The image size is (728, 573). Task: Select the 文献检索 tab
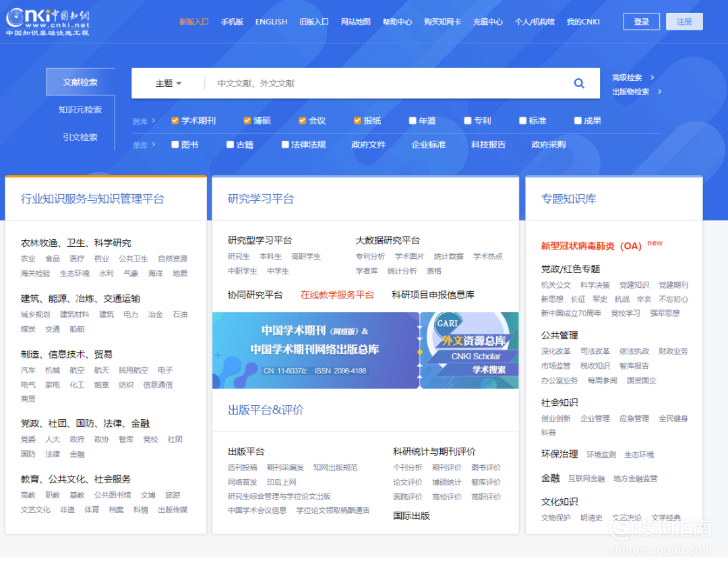pyautogui.click(x=80, y=82)
